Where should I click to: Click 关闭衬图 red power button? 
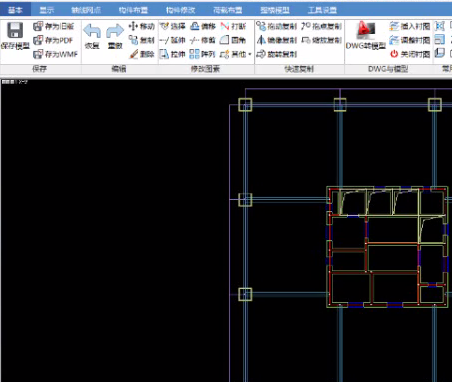(395, 54)
